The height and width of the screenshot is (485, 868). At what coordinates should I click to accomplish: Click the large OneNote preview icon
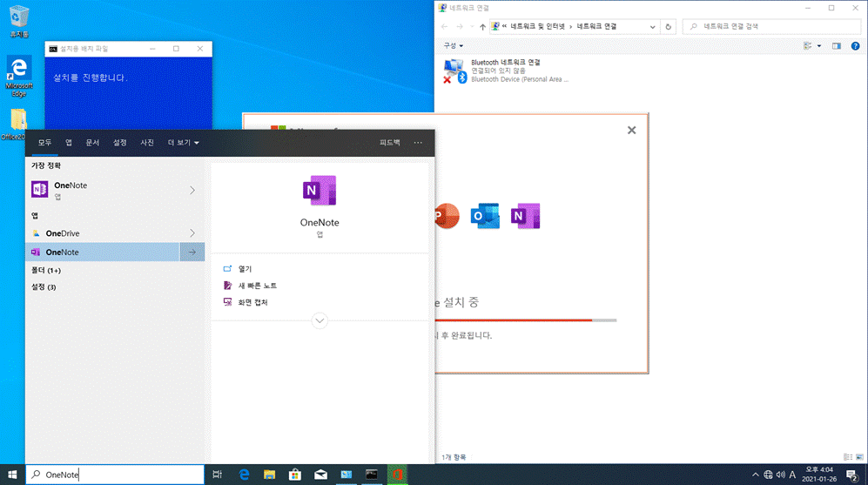click(320, 191)
